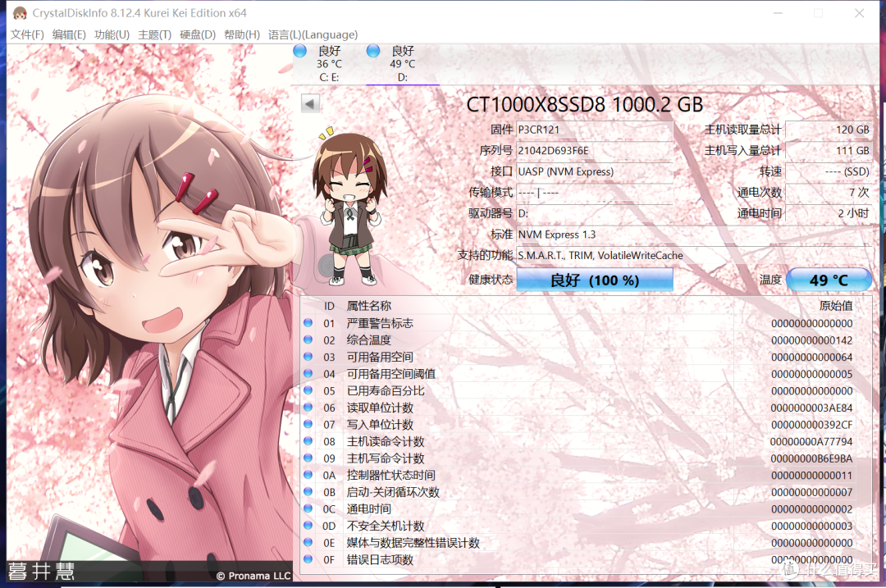This screenshot has height=588, width=886.
Task: Click the interface field UASP (NVM Express)
Action: (595, 171)
